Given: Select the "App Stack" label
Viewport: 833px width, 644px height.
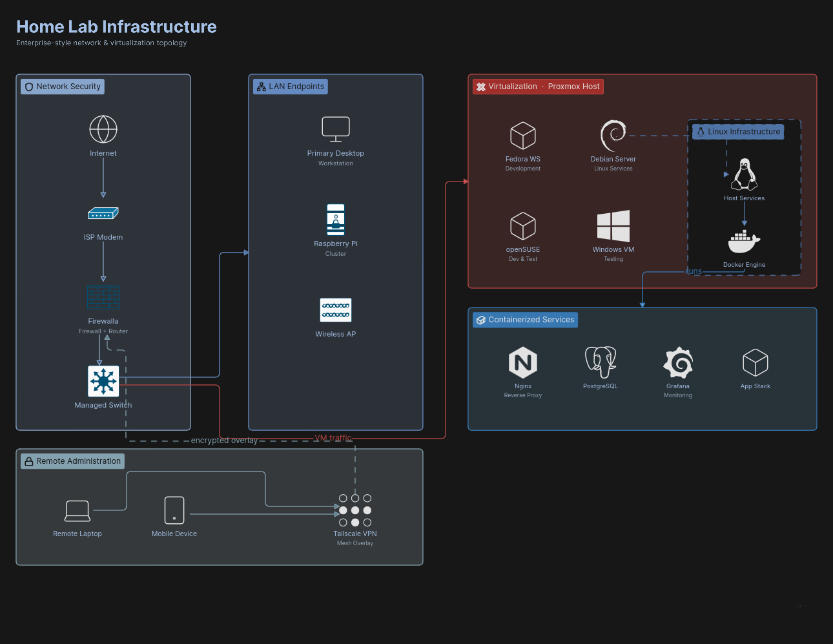Looking at the screenshot, I should coord(756,386).
